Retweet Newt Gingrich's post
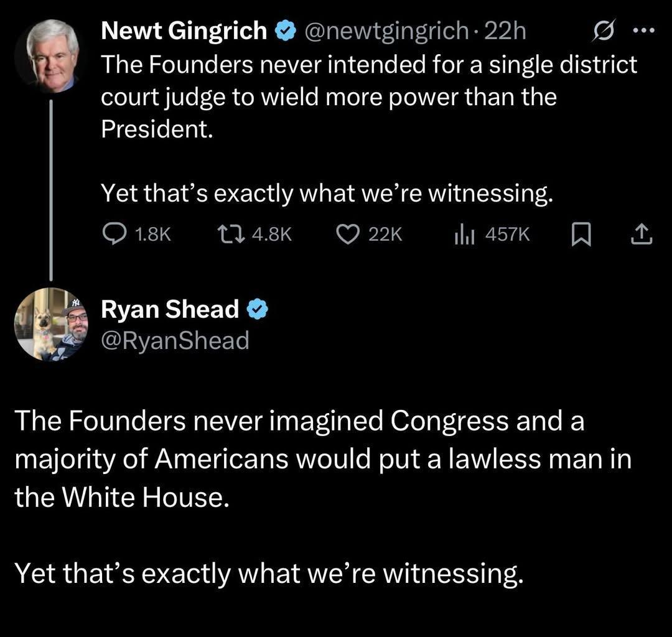672x637 pixels. point(231,235)
